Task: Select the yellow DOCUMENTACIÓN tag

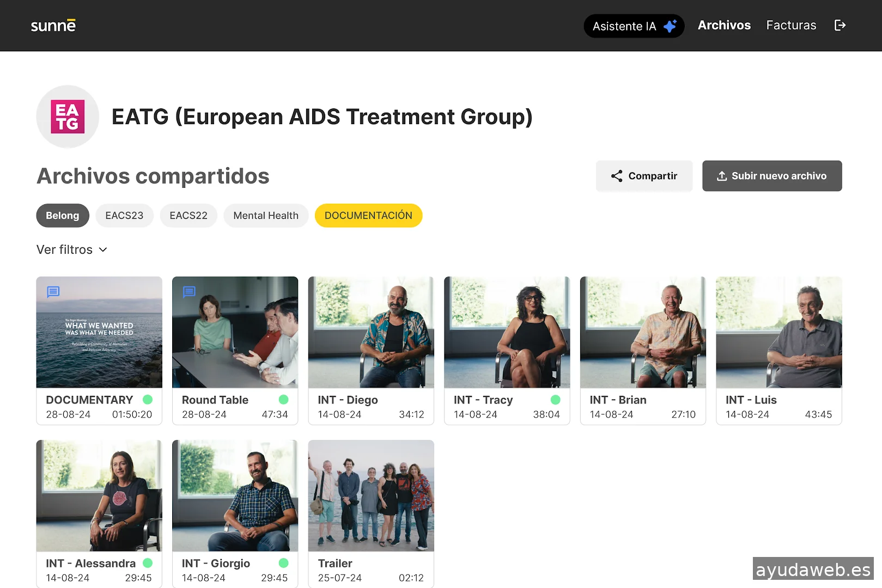Action: [368, 216]
